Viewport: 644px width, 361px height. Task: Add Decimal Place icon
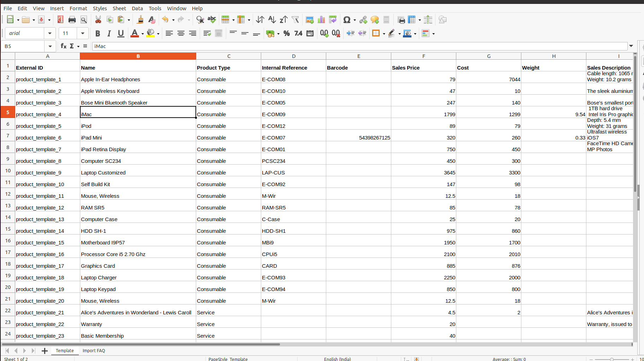[x=324, y=33]
